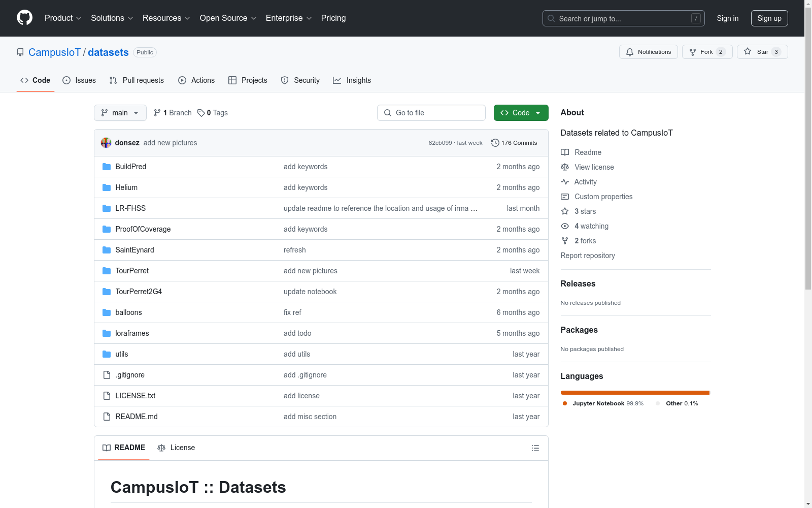Click the balloons folder icon
Image resolution: width=812 pixels, height=508 pixels.
pyautogui.click(x=107, y=312)
